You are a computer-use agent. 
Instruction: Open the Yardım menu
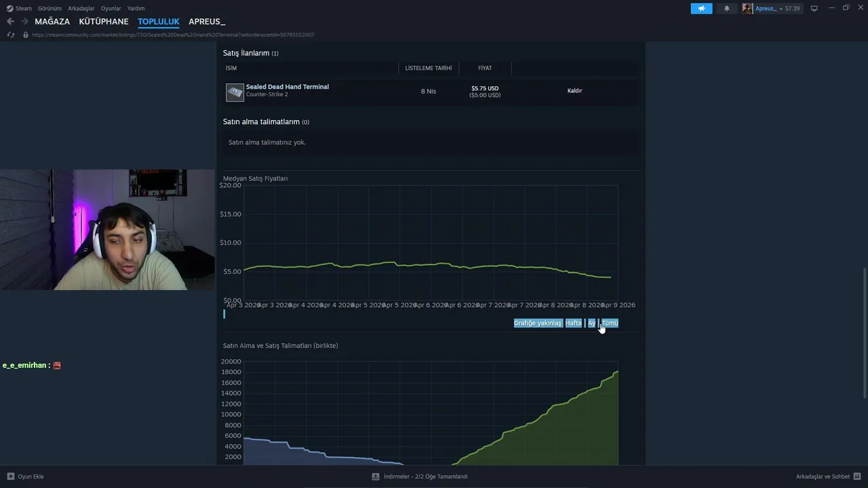[136, 8]
